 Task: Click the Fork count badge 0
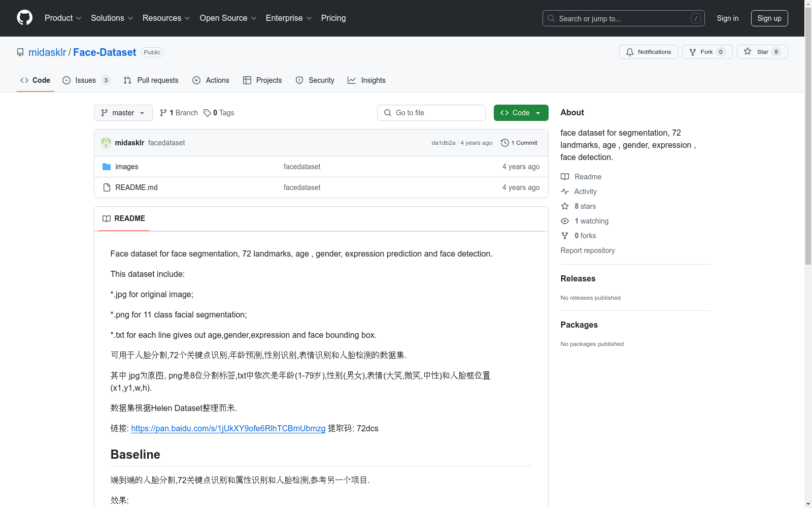click(721, 52)
